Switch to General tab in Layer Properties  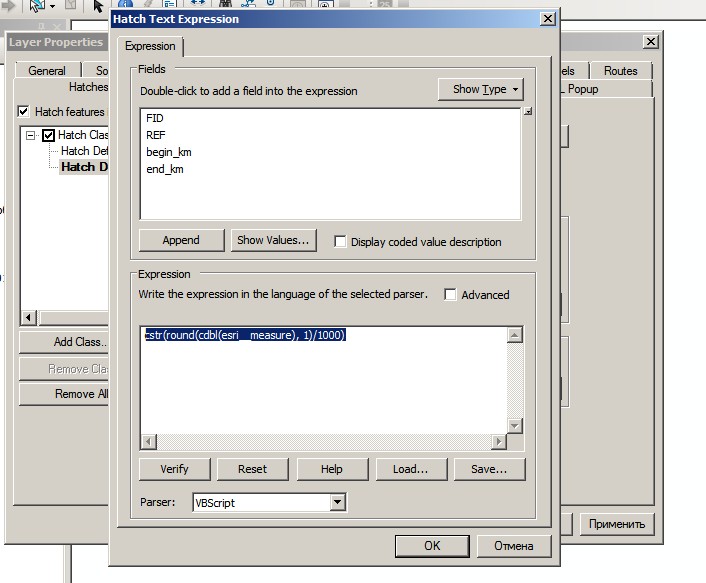tap(47, 71)
